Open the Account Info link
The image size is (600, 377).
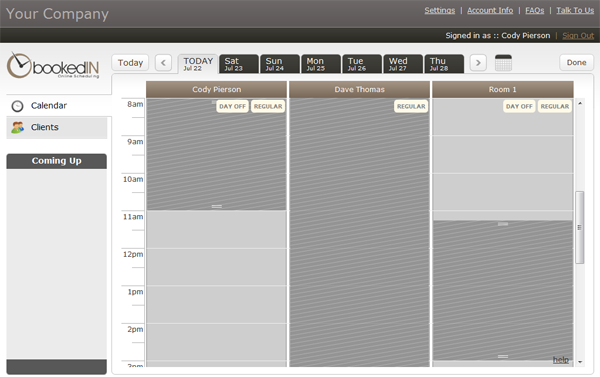(x=490, y=10)
